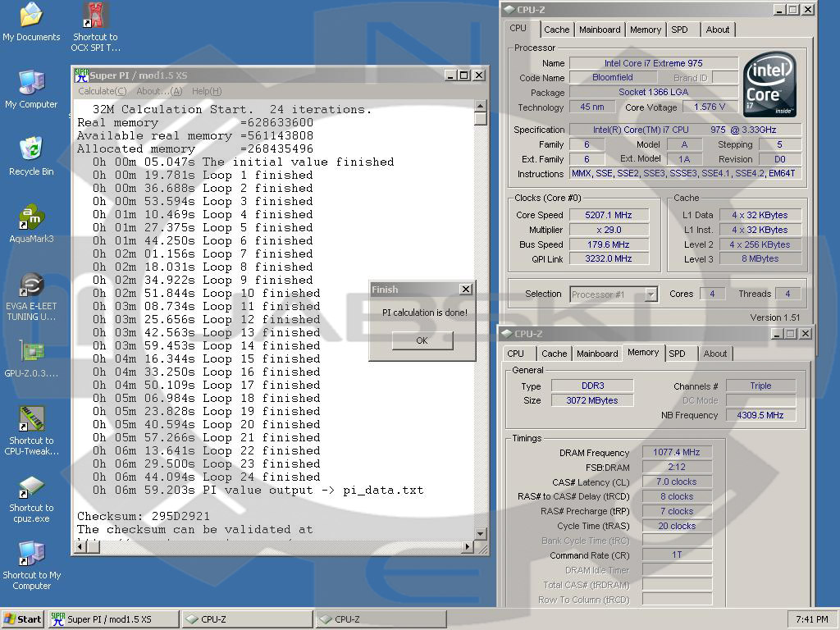Click Cycle Time tRAS value 20 clocks
The height and width of the screenshot is (630, 840).
point(677,526)
